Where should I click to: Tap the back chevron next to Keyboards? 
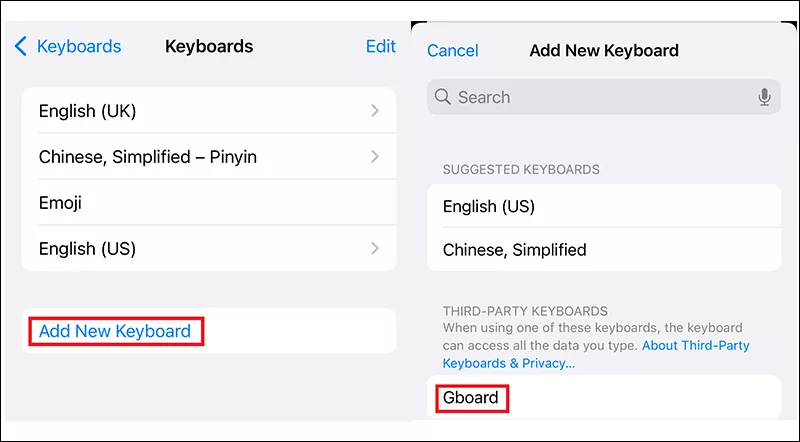pos(21,46)
